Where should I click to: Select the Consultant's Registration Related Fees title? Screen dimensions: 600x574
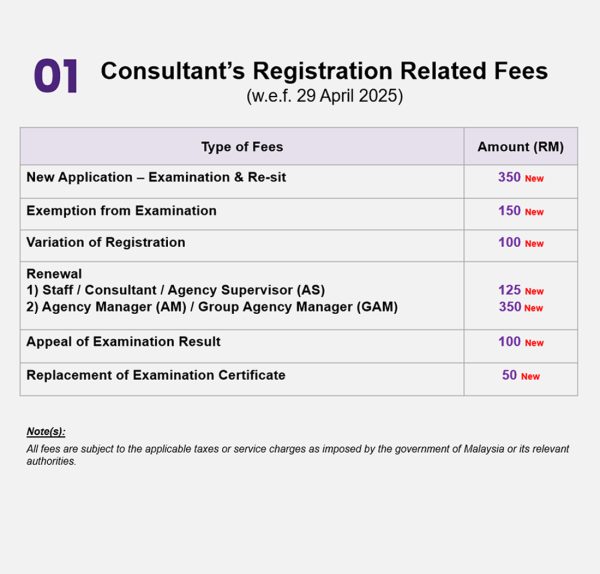pos(324,71)
